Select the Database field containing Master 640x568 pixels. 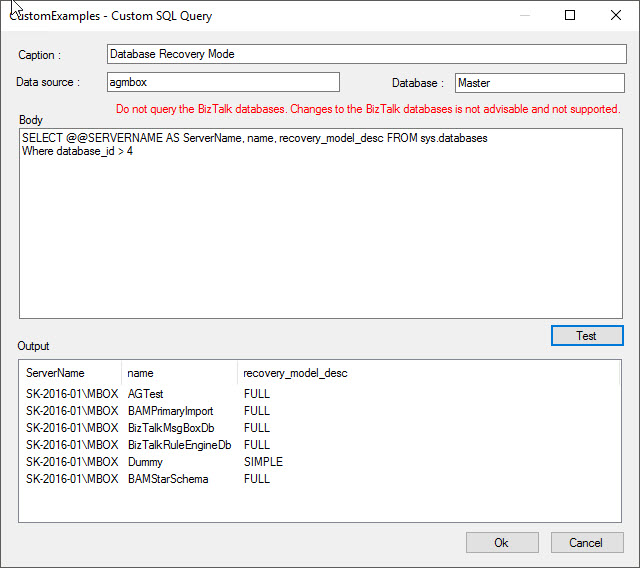click(x=540, y=83)
